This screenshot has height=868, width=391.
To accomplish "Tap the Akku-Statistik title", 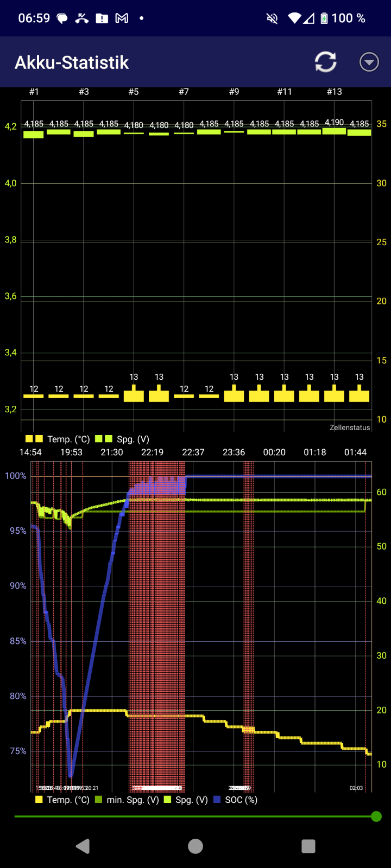I will coord(72,62).
